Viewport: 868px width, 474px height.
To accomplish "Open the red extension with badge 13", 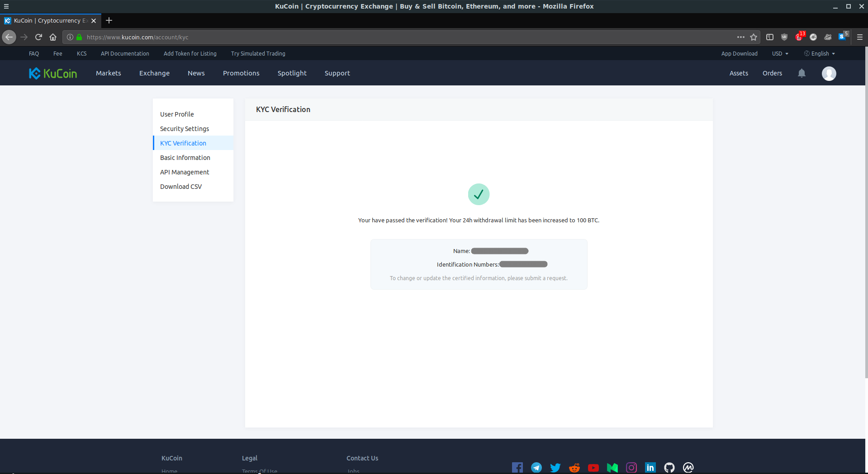I will coord(799,37).
